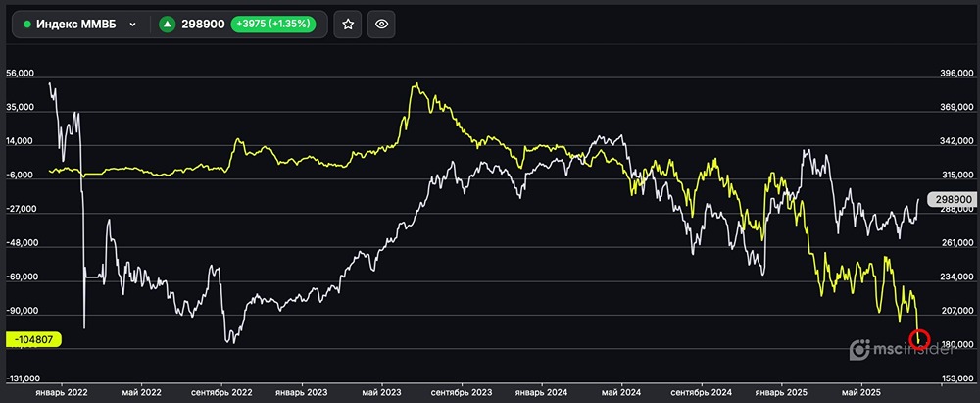980x403 pixels.
Task: Click the green status dot beside Индекс ММВБ
Action: 26,25
